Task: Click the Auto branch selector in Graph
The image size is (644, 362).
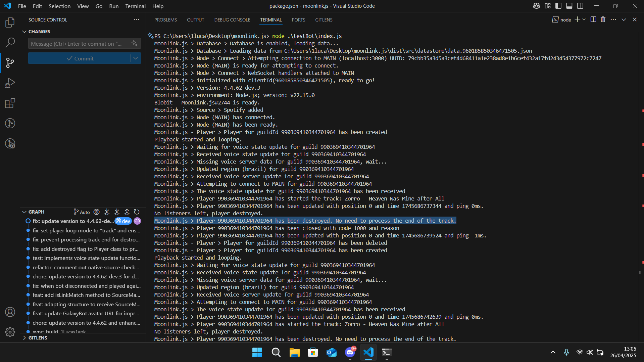Action: [82, 212]
